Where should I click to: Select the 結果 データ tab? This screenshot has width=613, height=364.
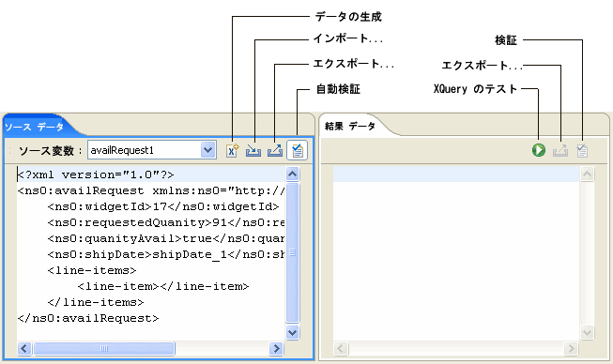(x=350, y=126)
